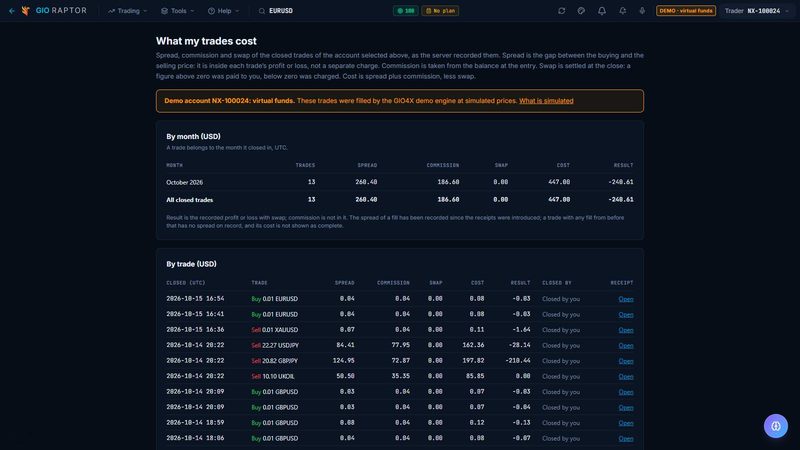
Task: Click the Sell 10.10 UKOIL trade cell
Action: click(273, 377)
